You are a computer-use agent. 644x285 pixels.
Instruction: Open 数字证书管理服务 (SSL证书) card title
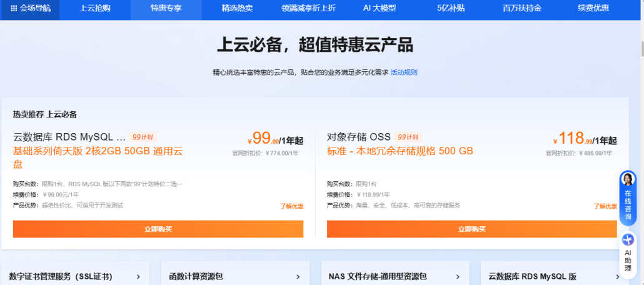[61, 277]
